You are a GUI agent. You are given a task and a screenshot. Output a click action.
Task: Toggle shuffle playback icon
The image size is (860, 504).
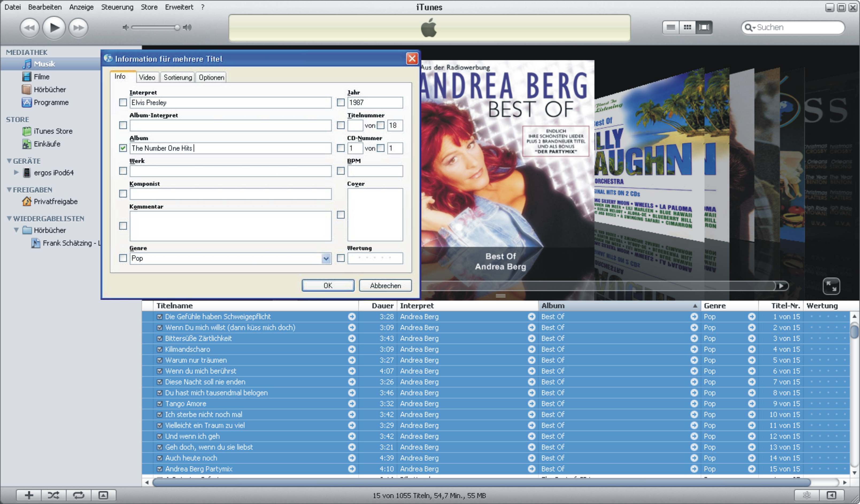53,495
